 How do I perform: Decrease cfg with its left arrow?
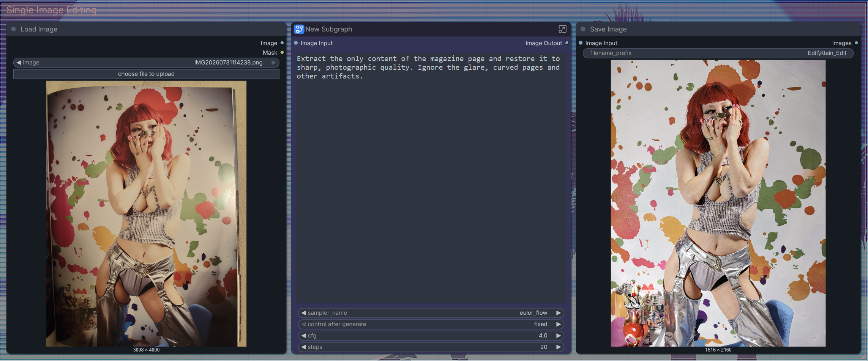[x=303, y=336]
